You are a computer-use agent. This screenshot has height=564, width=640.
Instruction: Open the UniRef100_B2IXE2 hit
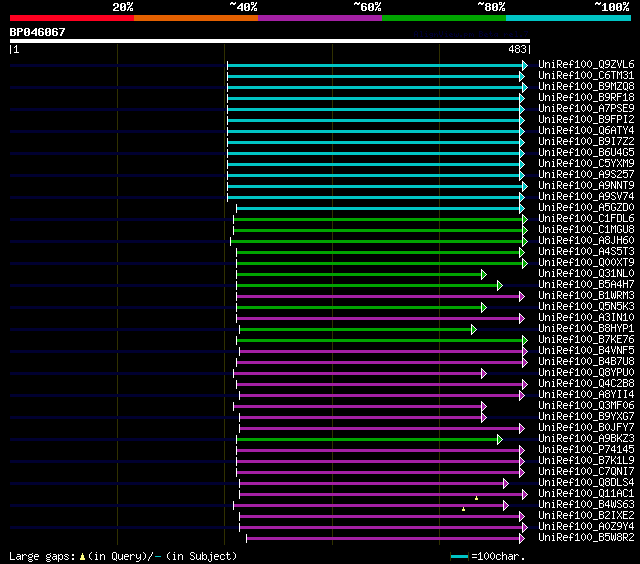coord(586,516)
